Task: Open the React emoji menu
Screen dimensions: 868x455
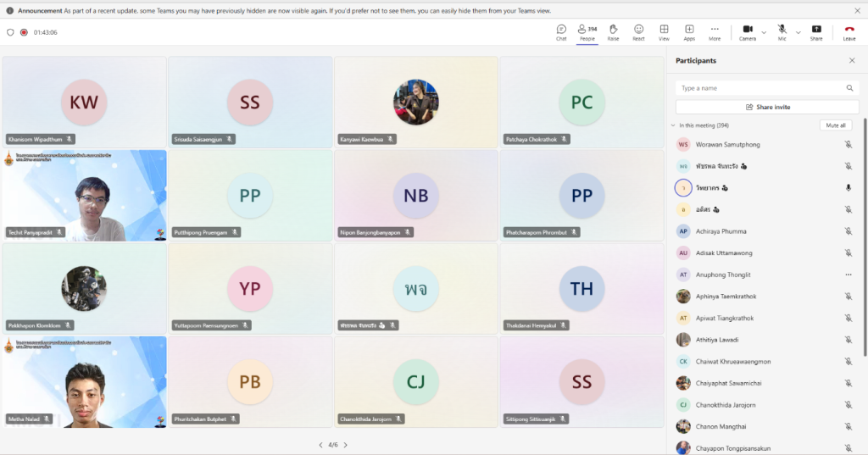Action: coord(638,32)
